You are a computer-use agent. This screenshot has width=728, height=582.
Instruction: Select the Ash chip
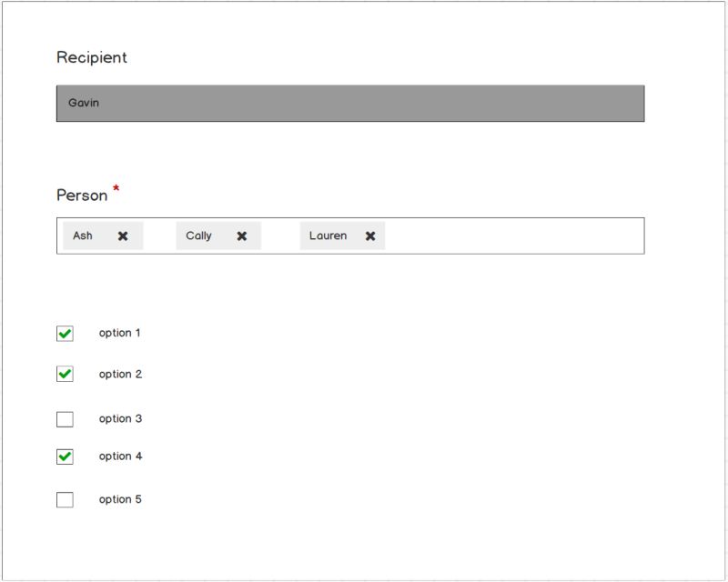point(83,236)
